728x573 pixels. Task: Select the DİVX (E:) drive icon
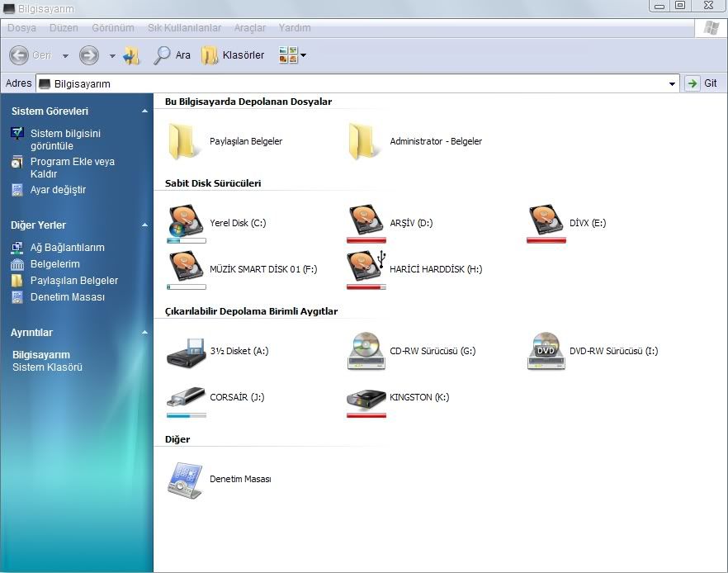click(x=546, y=221)
